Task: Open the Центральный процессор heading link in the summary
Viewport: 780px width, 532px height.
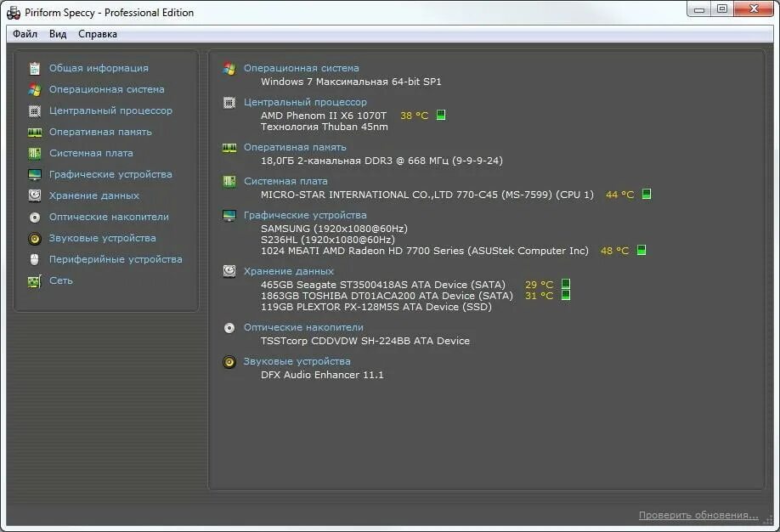Action: [x=305, y=102]
